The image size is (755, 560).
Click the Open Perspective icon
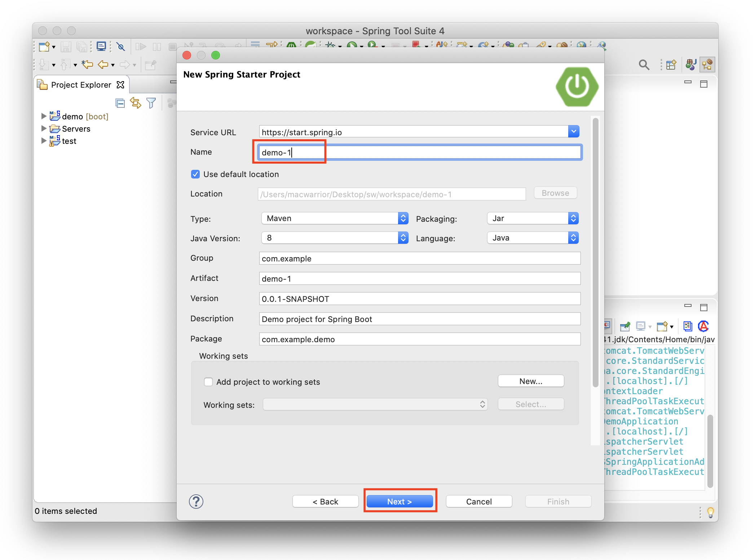671,65
